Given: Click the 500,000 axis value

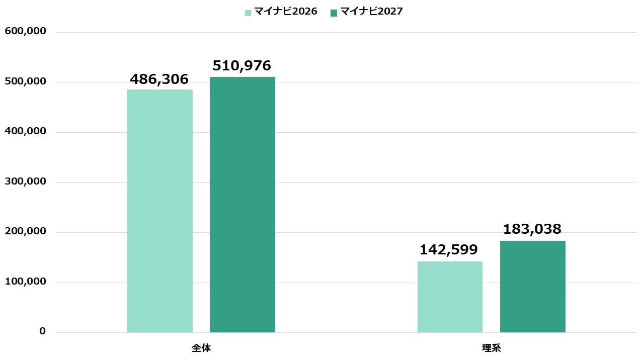Looking at the screenshot, I should pos(25,81).
